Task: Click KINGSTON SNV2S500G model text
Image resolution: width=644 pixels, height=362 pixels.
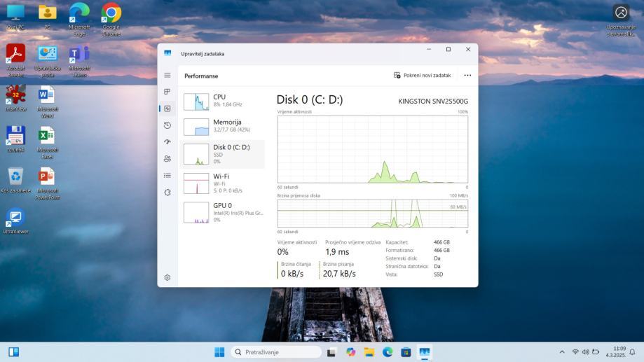Action: point(433,101)
